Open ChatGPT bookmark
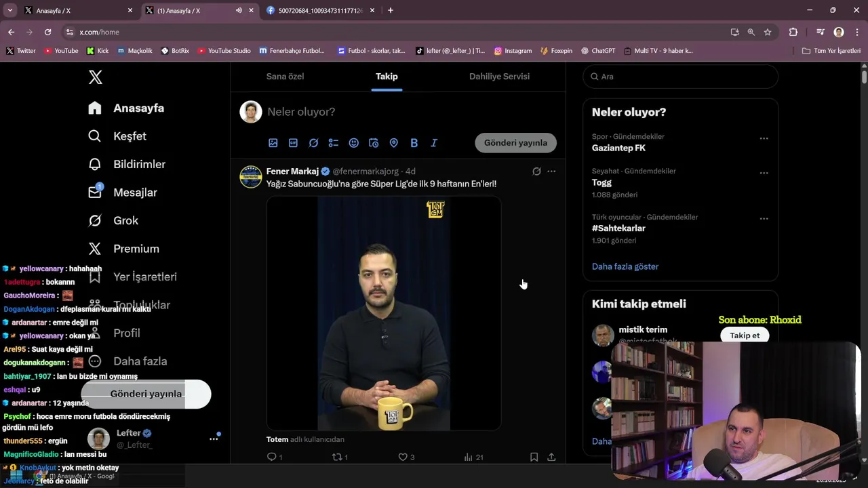The height and width of the screenshot is (488, 868). tap(597, 51)
